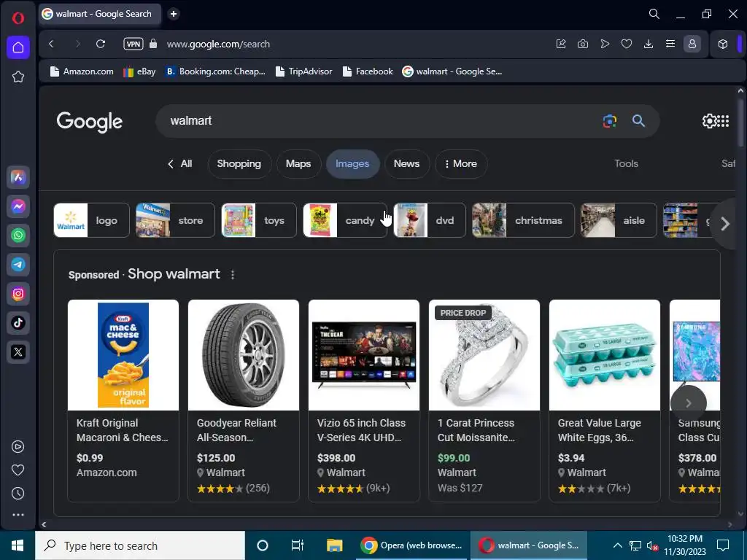Switch to the News tab
This screenshot has width=747, height=560.
click(407, 164)
